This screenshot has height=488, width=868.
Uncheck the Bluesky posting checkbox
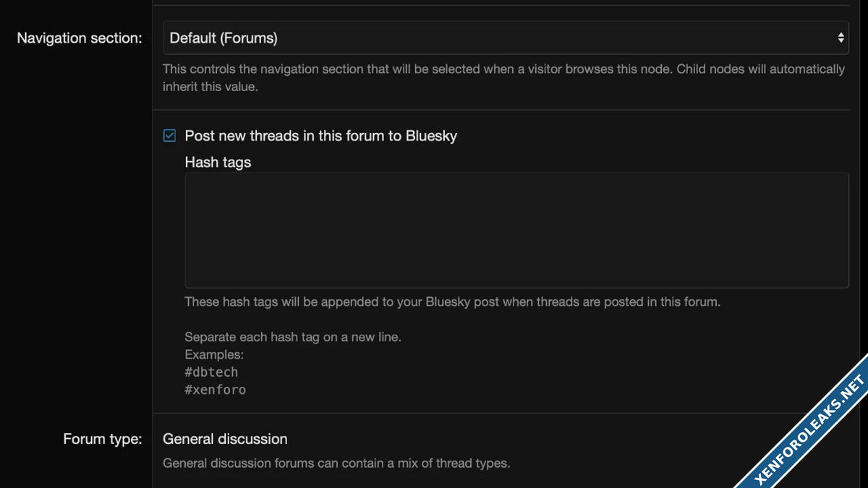170,136
